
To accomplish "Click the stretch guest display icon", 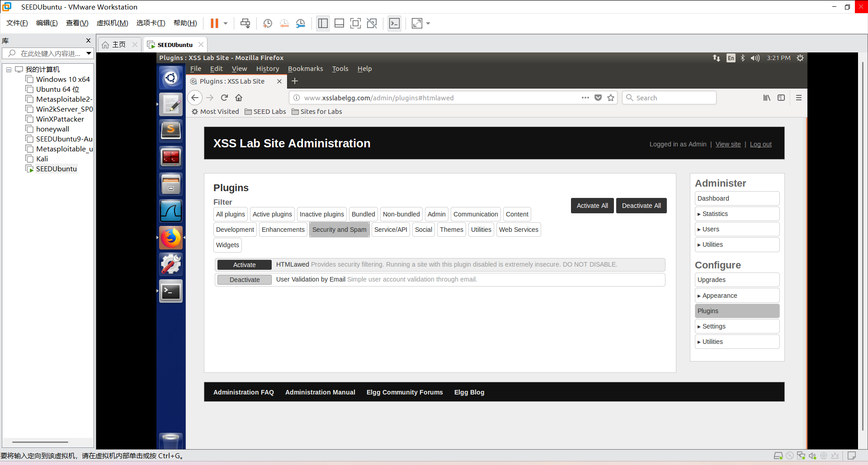I will (417, 23).
